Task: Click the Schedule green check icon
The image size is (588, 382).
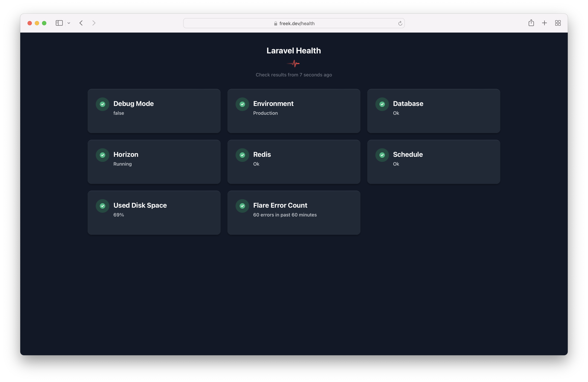Action: click(382, 155)
